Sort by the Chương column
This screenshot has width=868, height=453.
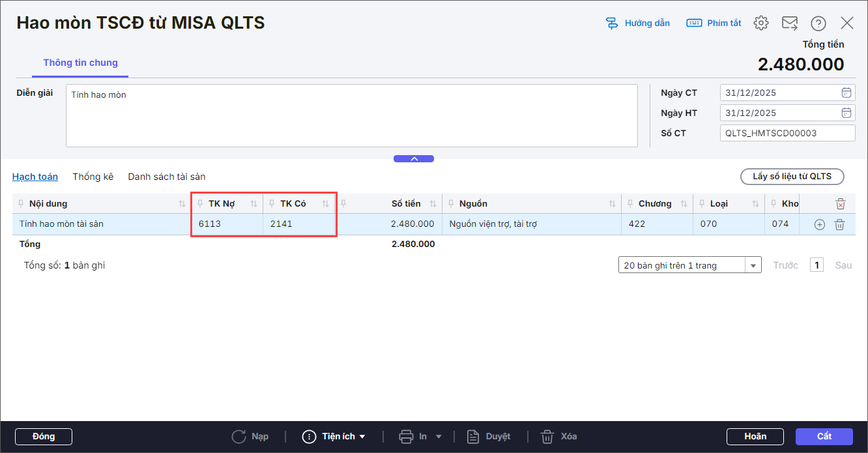[x=684, y=204]
